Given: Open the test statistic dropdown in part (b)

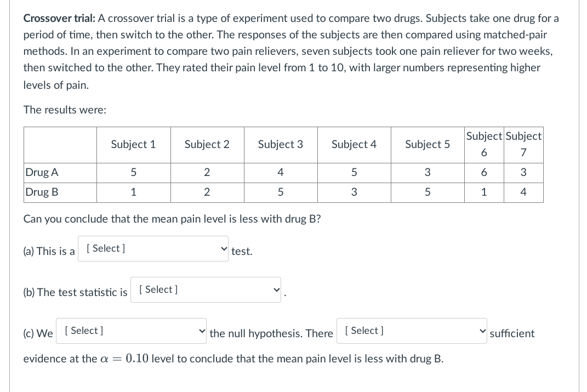Looking at the screenshot, I should 206,289.
